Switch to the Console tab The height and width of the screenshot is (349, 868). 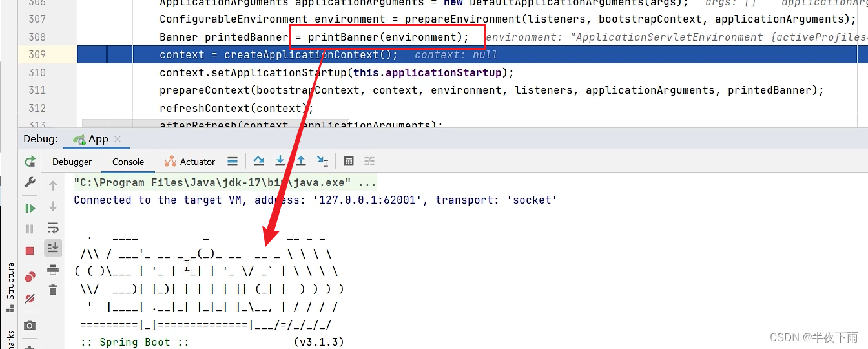pos(128,162)
